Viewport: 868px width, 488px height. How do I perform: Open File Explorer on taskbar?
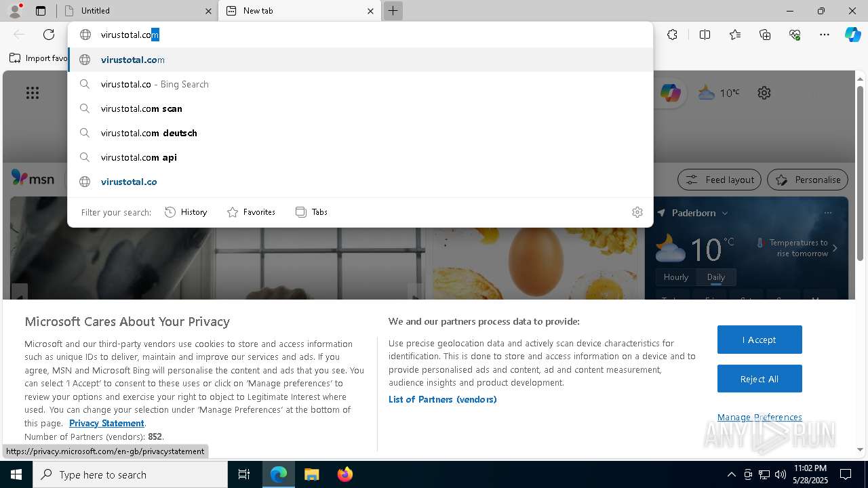[312, 474]
